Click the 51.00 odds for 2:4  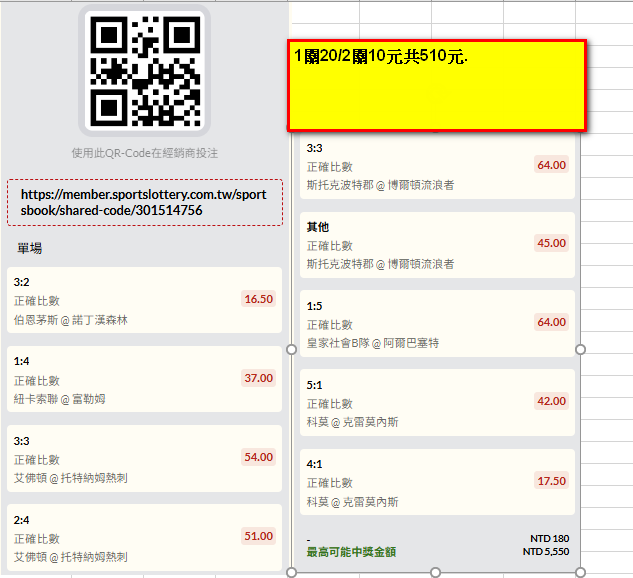click(259, 536)
